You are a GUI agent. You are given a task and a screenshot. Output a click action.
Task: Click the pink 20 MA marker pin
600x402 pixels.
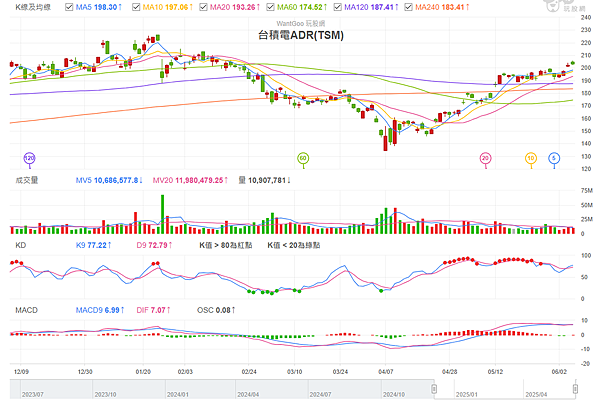[x=485, y=159]
